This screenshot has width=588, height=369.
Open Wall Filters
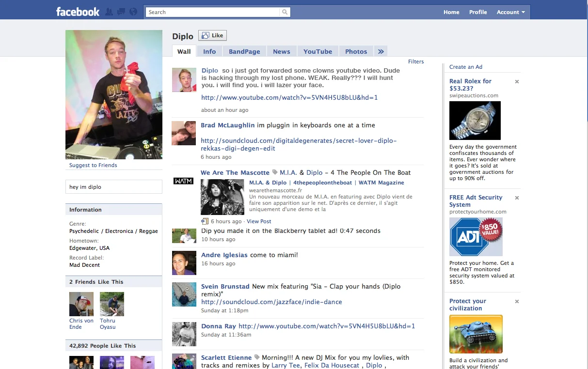pyautogui.click(x=416, y=61)
